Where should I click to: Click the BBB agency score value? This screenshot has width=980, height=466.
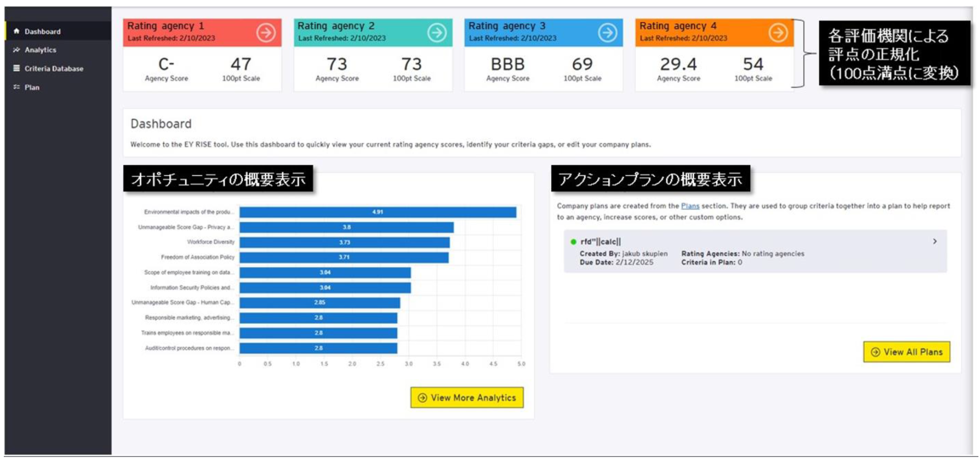click(507, 64)
